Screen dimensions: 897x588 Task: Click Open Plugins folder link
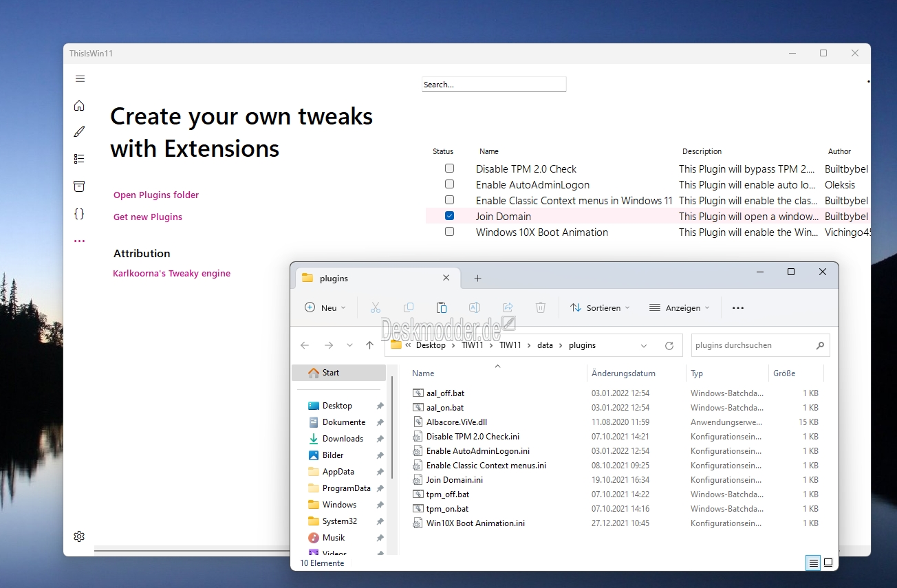(x=156, y=195)
